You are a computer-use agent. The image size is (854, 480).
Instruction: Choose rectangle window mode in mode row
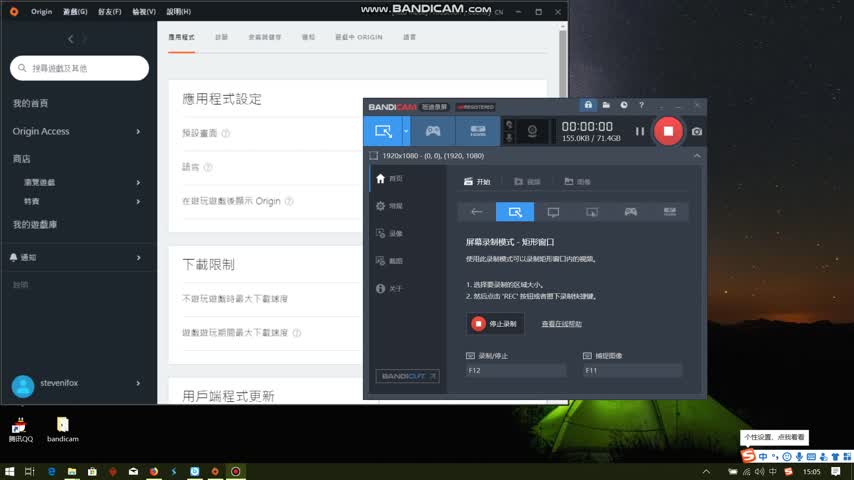(515, 212)
